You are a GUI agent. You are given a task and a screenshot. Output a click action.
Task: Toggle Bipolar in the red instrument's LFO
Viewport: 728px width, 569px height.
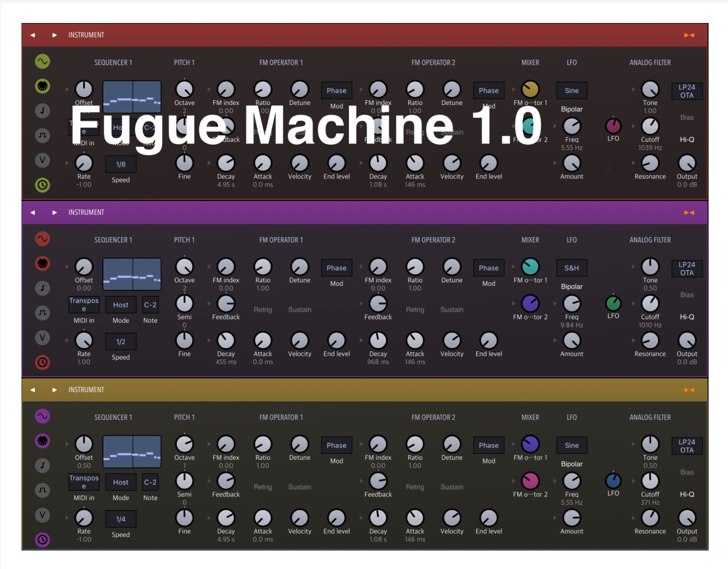pos(571,109)
